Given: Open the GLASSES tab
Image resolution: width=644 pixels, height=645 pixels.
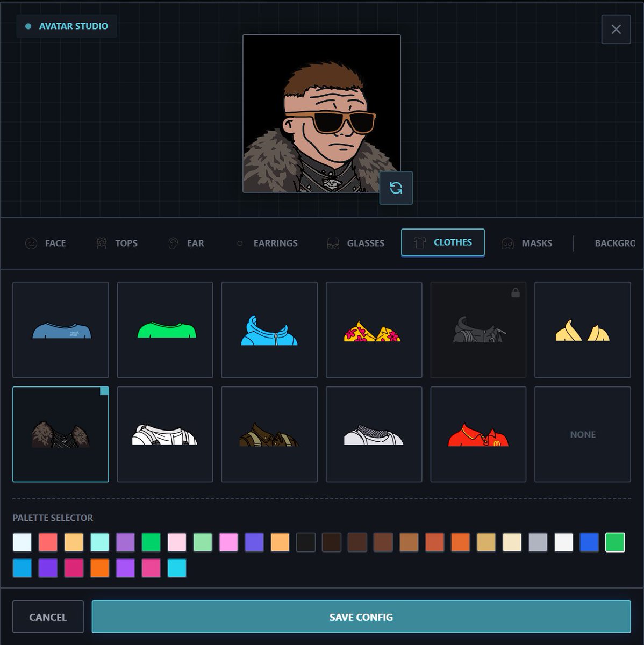Looking at the screenshot, I should point(356,243).
